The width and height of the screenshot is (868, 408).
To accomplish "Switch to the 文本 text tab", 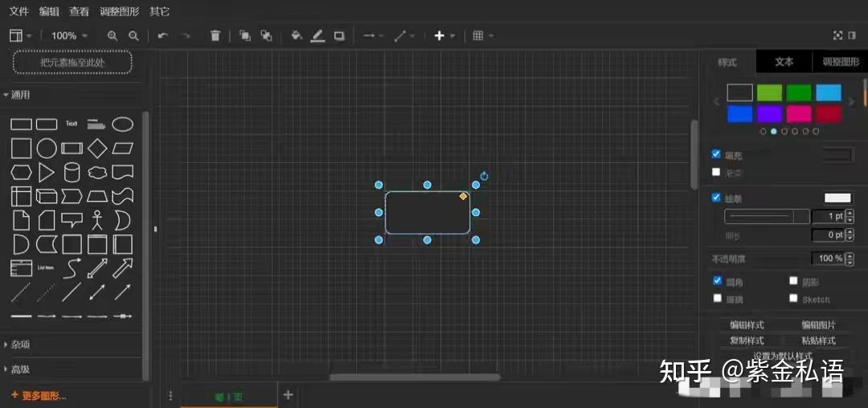I will [784, 62].
